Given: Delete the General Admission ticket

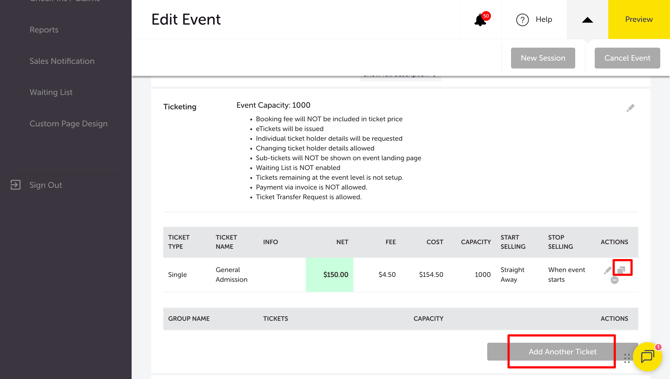Looking at the screenshot, I should pos(614,280).
